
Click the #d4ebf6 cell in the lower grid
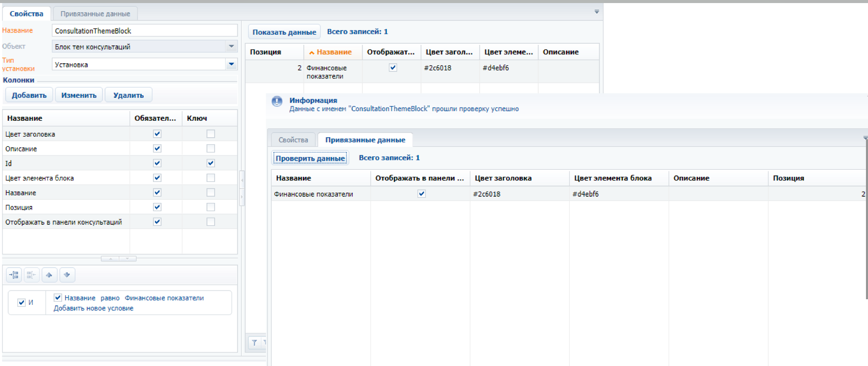pos(619,194)
